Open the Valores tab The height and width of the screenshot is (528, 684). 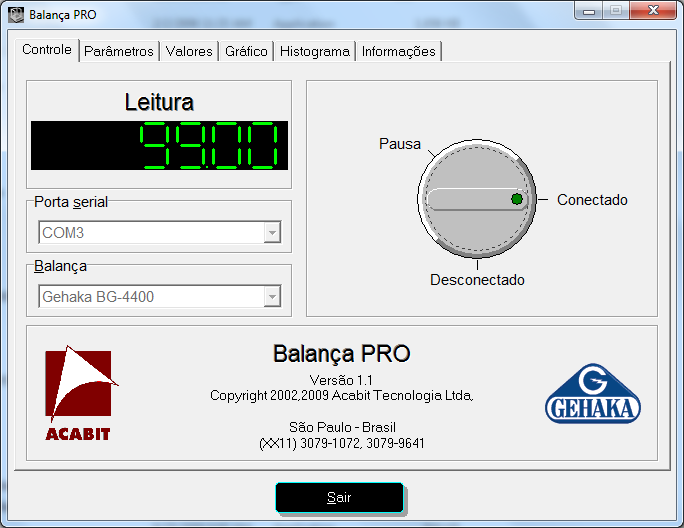click(x=189, y=51)
